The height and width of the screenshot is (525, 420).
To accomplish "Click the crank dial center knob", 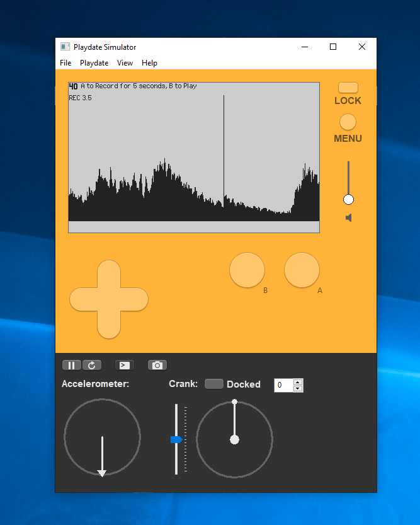I will coord(234,440).
